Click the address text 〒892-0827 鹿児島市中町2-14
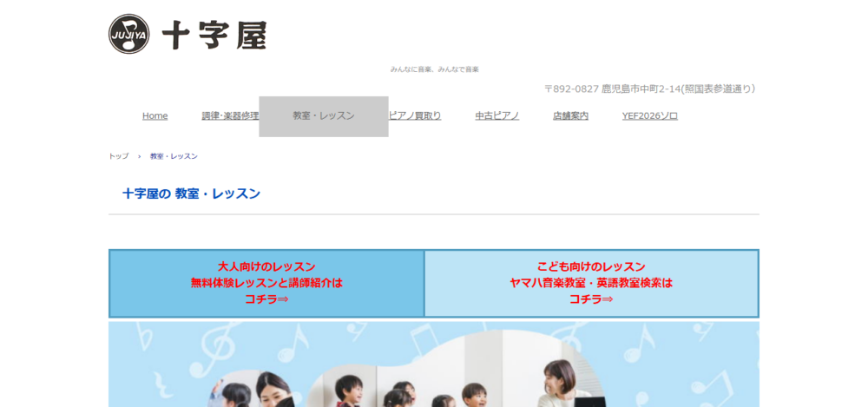Viewport: 868px width, 407px height. coord(650,89)
